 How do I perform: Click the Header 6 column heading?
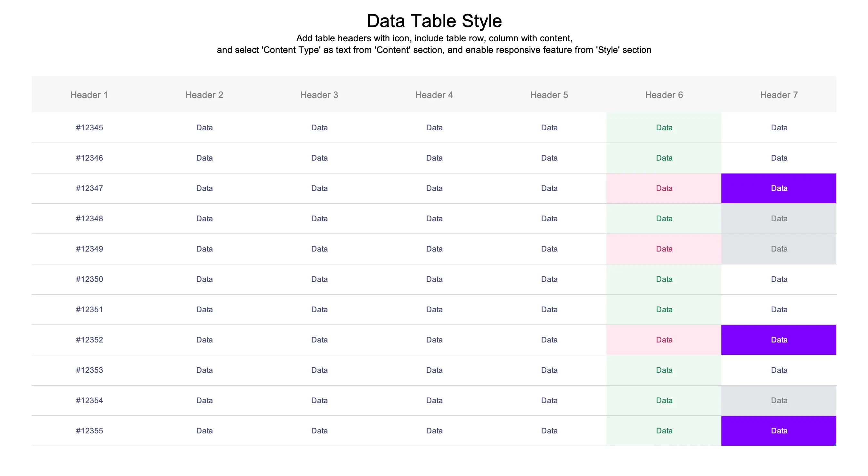[x=664, y=95]
